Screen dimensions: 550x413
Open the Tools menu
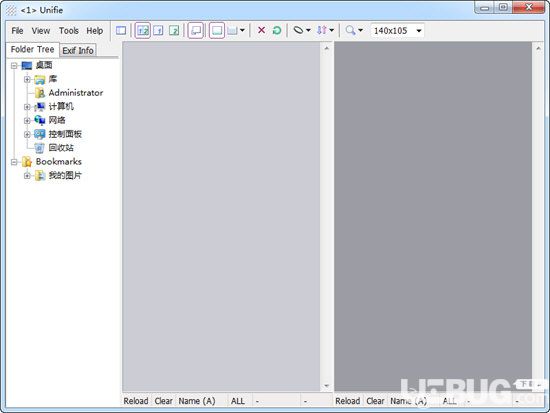(69, 31)
